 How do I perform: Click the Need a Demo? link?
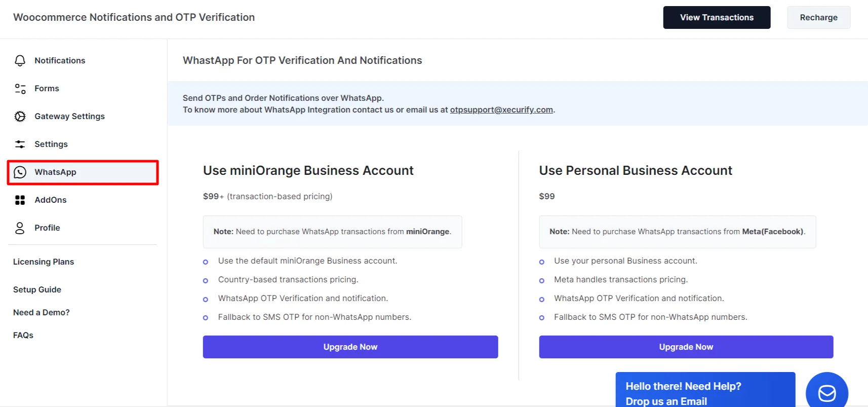[x=42, y=312]
